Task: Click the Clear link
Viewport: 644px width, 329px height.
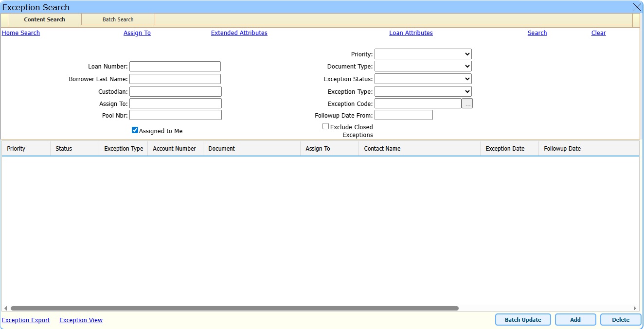Action: pos(598,33)
